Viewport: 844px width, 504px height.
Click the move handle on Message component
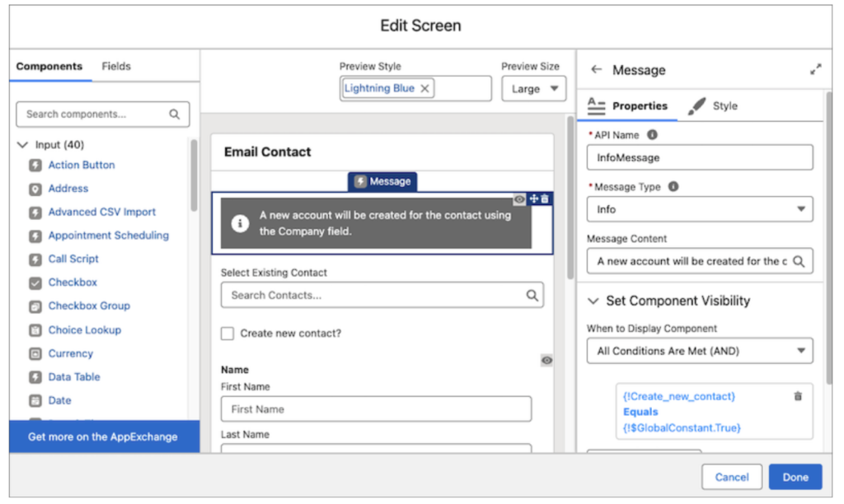pyautogui.click(x=533, y=198)
